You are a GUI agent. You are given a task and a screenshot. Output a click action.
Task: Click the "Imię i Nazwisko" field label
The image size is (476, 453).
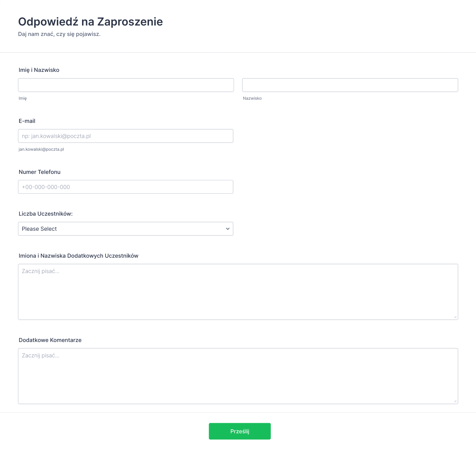pyautogui.click(x=39, y=70)
